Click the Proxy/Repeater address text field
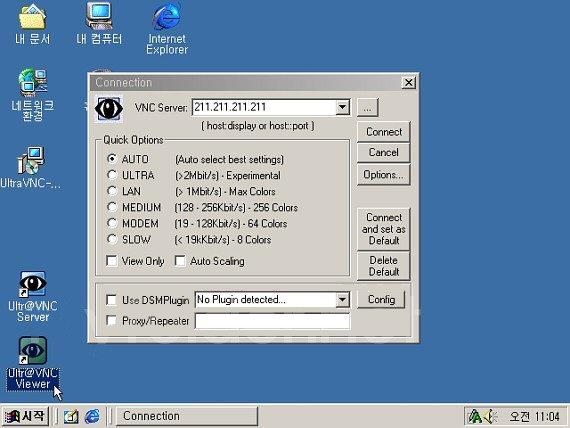The image size is (570, 428). click(273, 321)
